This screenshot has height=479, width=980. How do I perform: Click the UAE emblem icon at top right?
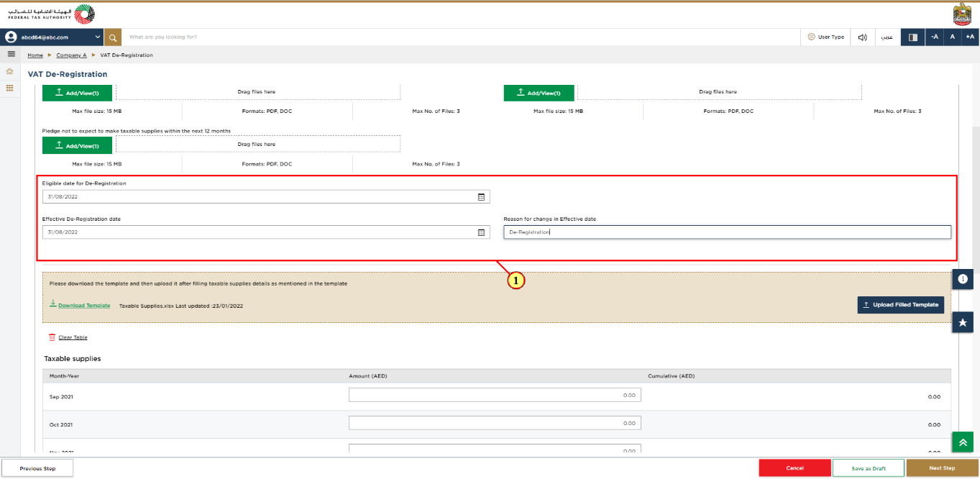click(x=962, y=14)
